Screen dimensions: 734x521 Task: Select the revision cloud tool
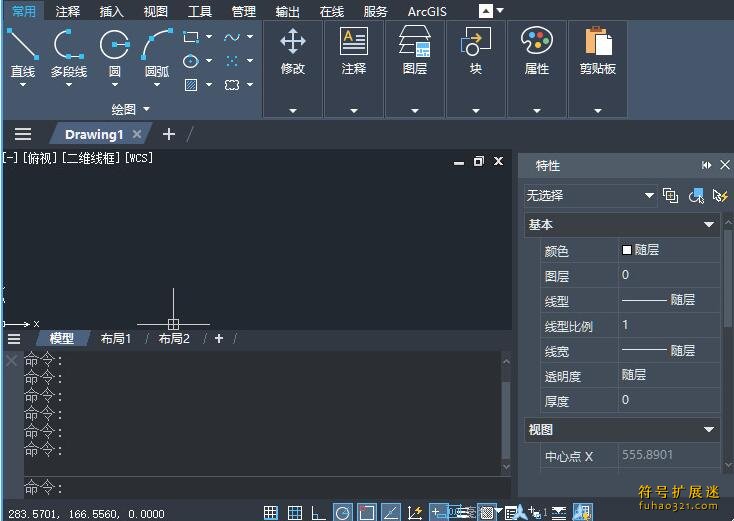click(232, 85)
